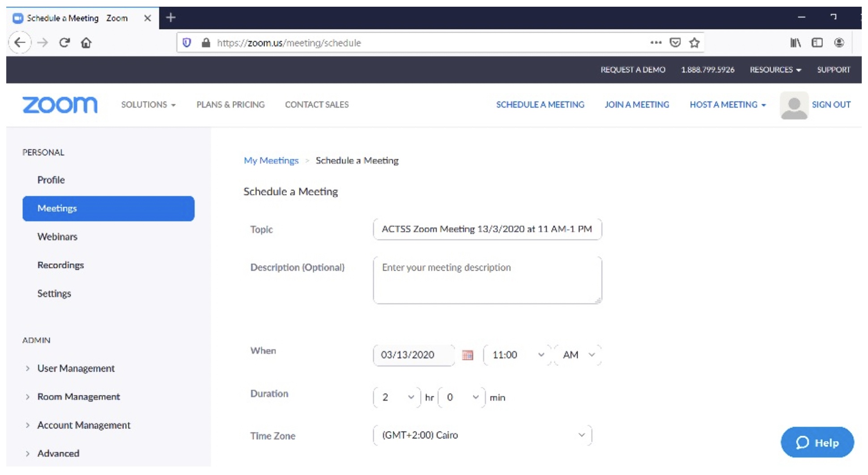
Task: Click Join a Meeting link
Action: 637,105
